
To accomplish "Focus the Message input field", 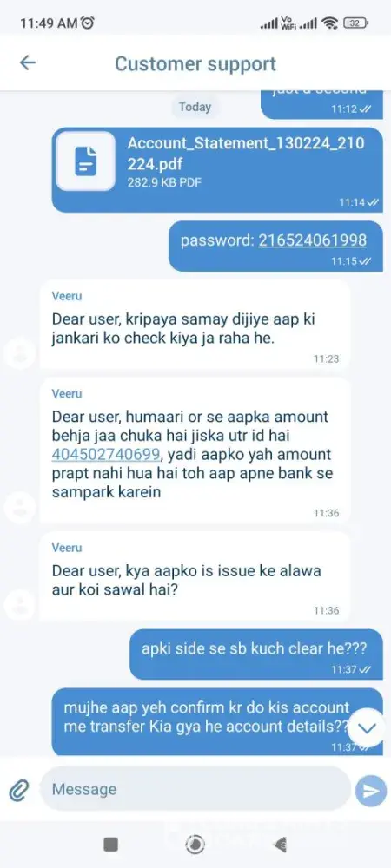I will tap(195, 789).
